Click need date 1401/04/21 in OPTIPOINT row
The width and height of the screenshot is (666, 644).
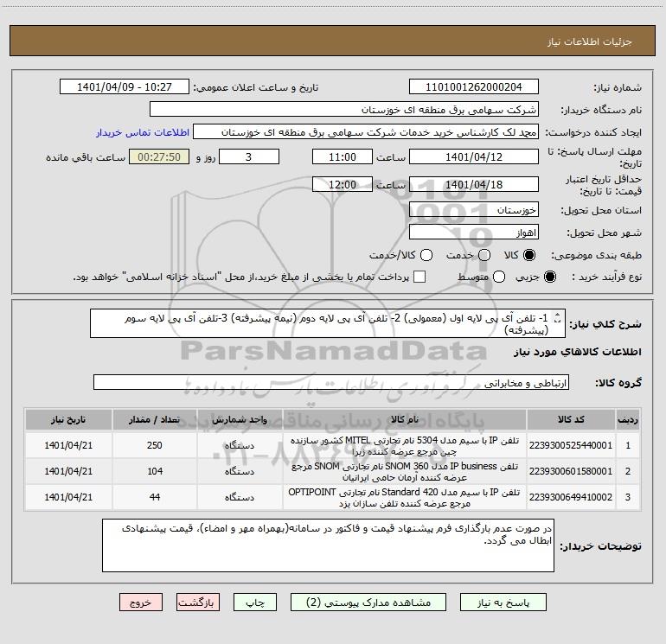coord(68,497)
